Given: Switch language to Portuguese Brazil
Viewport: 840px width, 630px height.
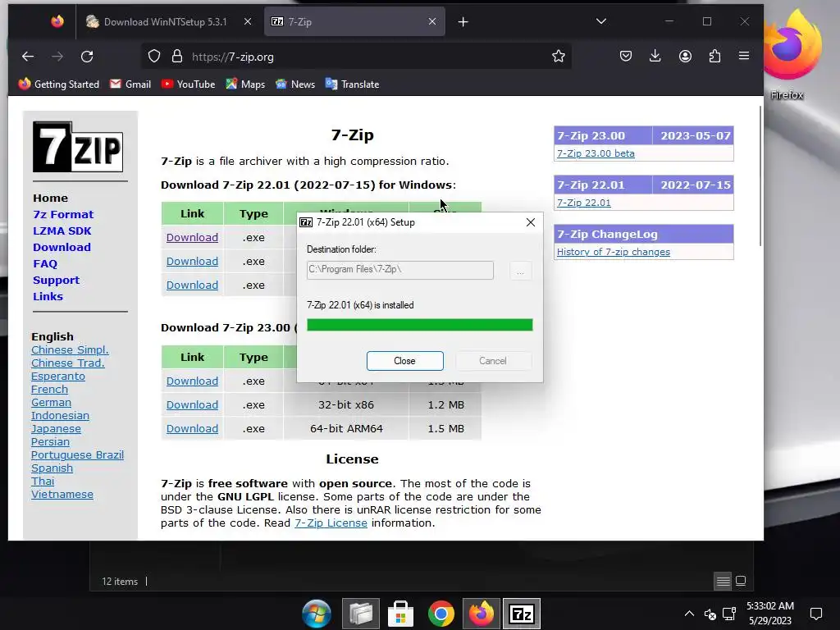Looking at the screenshot, I should (x=77, y=454).
